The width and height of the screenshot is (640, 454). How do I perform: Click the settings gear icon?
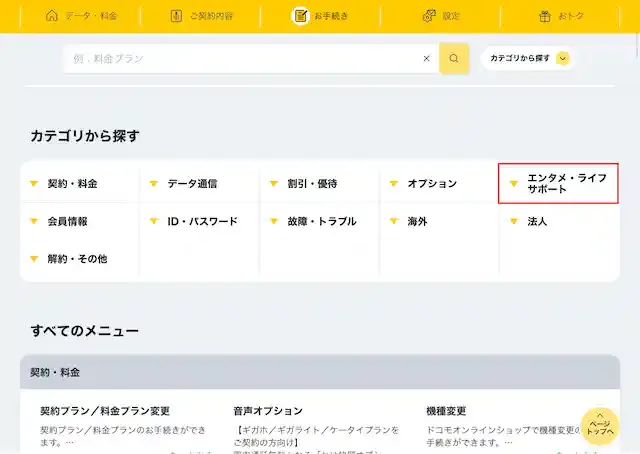[429, 16]
